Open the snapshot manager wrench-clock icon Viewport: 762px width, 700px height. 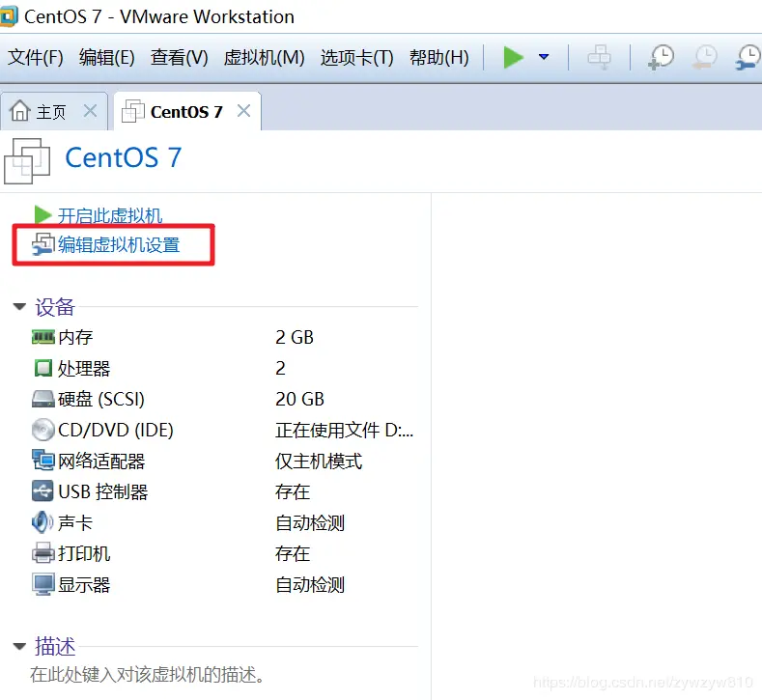[x=748, y=57]
